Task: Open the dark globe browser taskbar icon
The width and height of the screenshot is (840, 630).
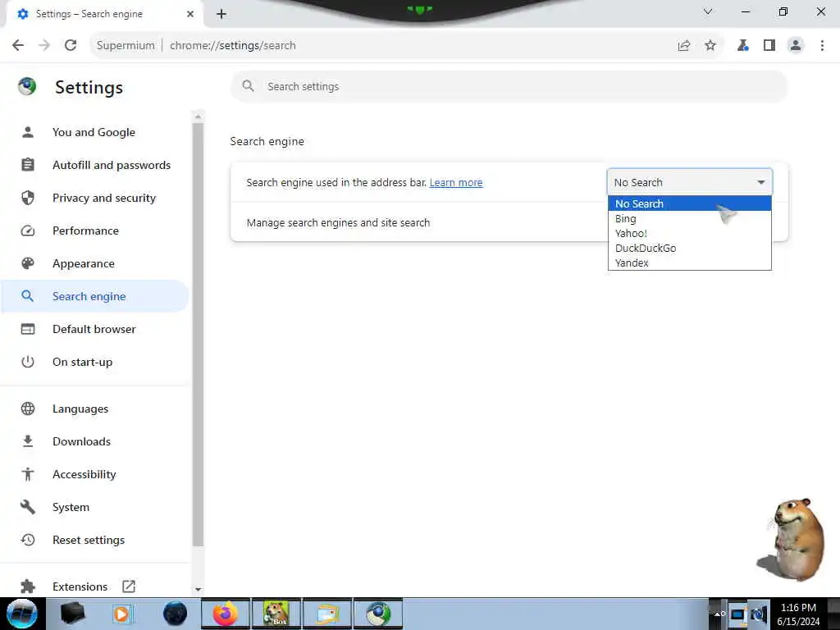Action: tap(175, 614)
